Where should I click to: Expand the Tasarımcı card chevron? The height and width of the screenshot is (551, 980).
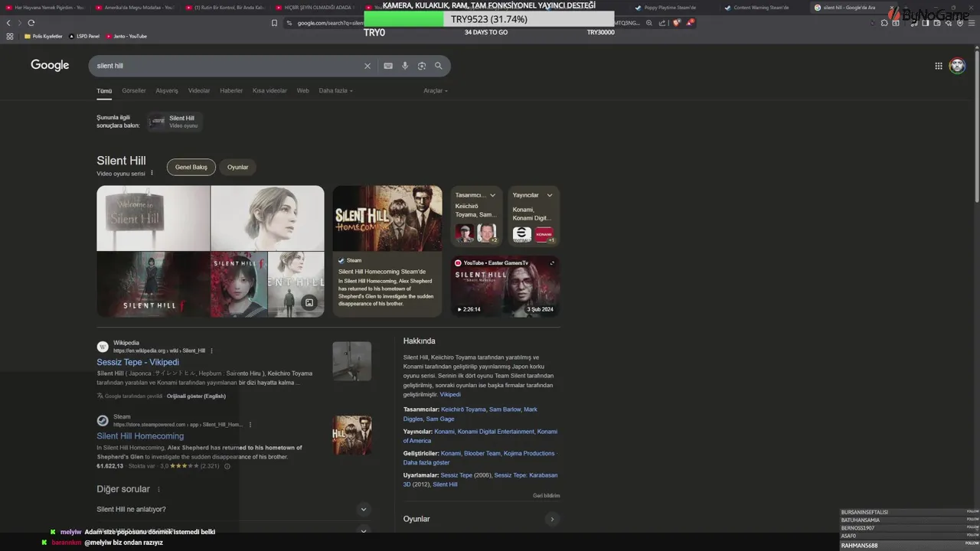492,195
